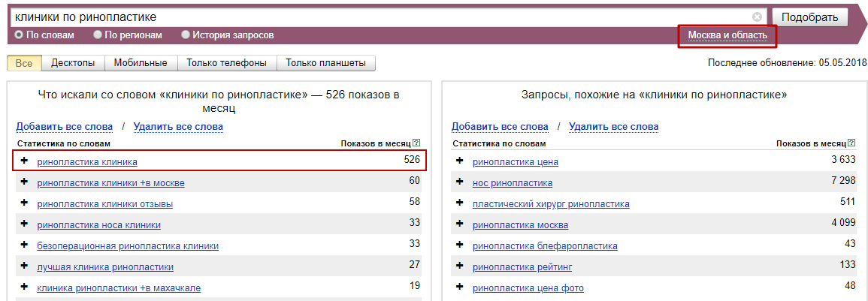Add 'пластический хирург ринопластика' via plus icon
Image resolution: width=868 pixels, height=301 pixels.
[x=459, y=203]
